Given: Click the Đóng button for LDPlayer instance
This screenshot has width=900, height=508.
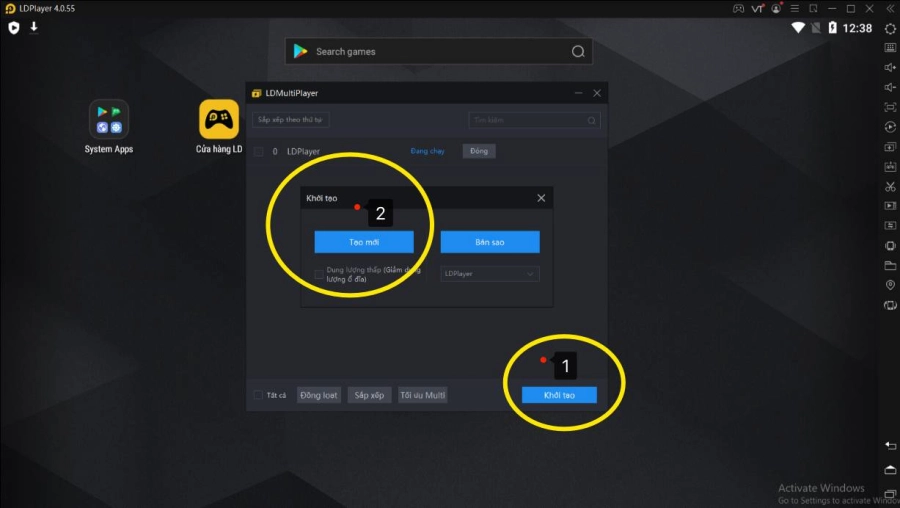Looking at the screenshot, I should click(479, 151).
